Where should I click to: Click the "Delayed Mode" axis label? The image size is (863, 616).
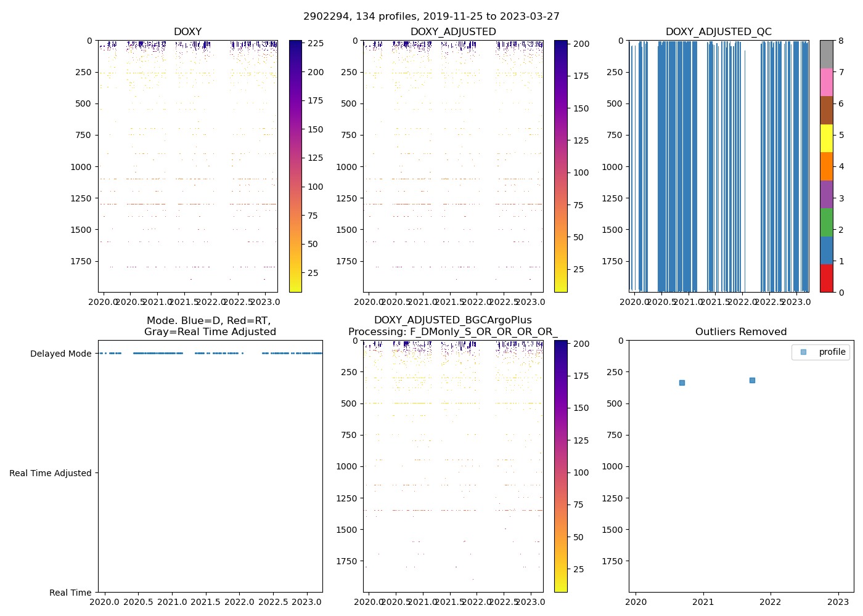(60, 354)
